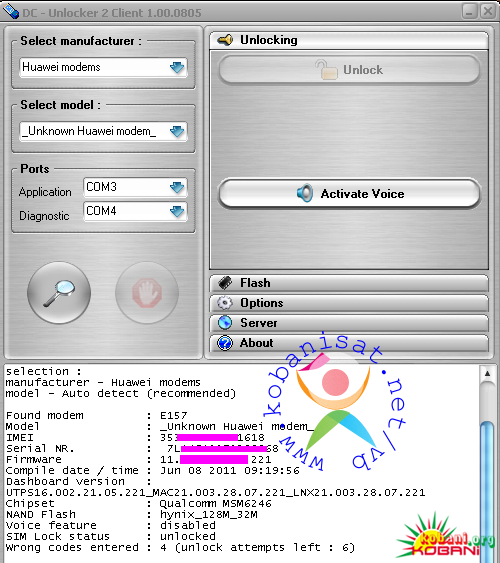Click the Activate Voice button
Viewport: 500px width, 563px height.
click(x=349, y=193)
